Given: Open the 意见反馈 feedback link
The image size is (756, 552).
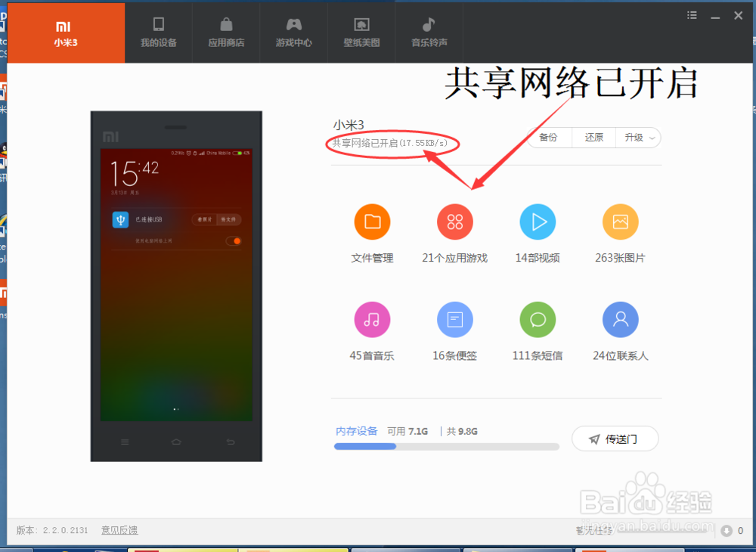Looking at the screenshot, I should click(x=119, y=530).
